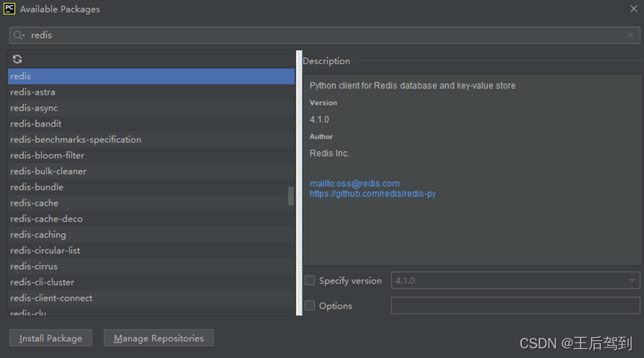Select the redis-cirrus package
Viewport: 644px width, 358px height.
pos(151,266)
